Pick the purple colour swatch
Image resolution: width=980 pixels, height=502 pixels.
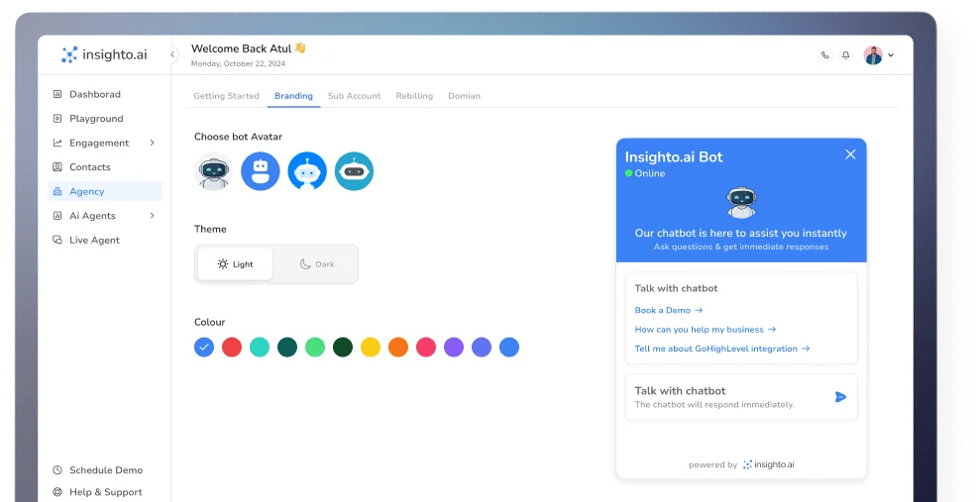pyautogui.click(x=454, y=348)
